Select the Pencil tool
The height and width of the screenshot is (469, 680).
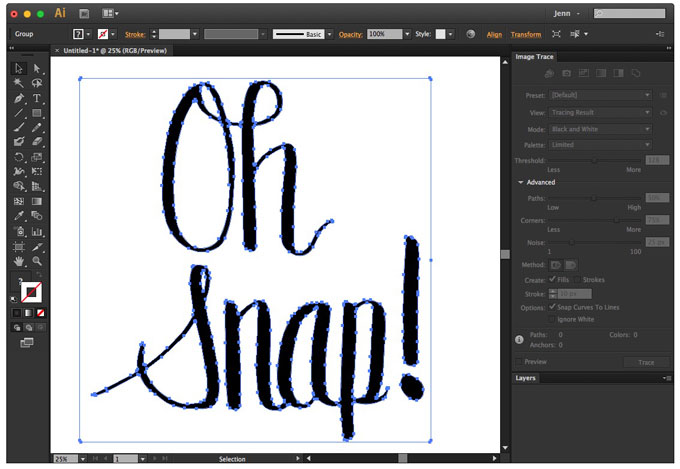coord(37,128)
